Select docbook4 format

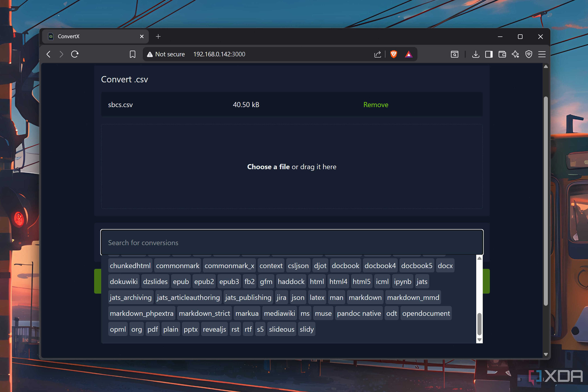tap(380, 265)
